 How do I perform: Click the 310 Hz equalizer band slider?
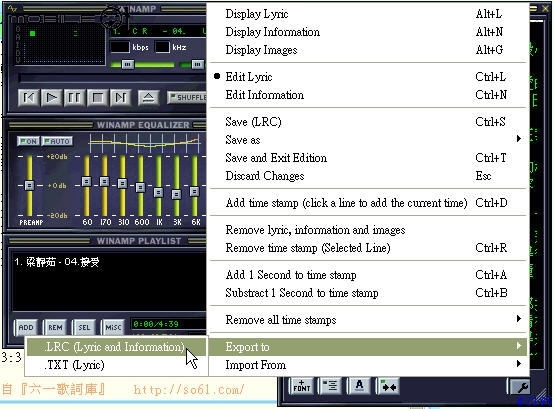point(122,183)
